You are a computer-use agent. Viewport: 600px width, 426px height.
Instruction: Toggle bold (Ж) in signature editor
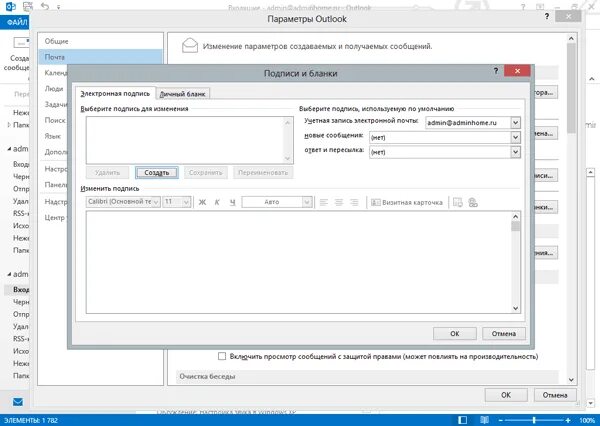(x=202, y=202)
